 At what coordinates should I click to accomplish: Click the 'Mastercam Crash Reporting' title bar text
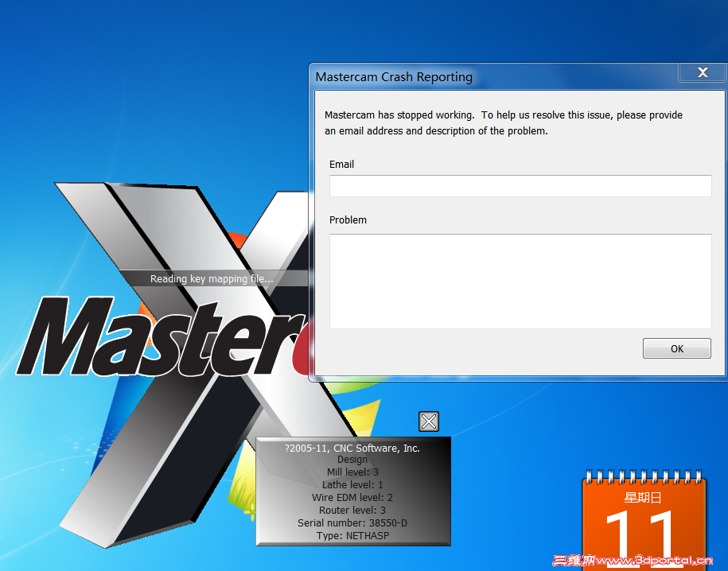394,76
